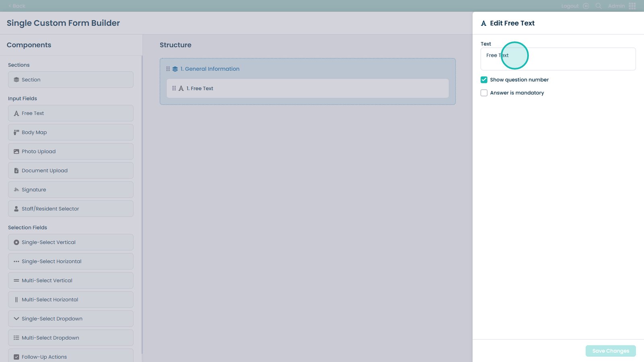The width and height of the screenshot is (644, 362).
Task: Open the apps grid menu icon
Action: (x=632, y=6)
